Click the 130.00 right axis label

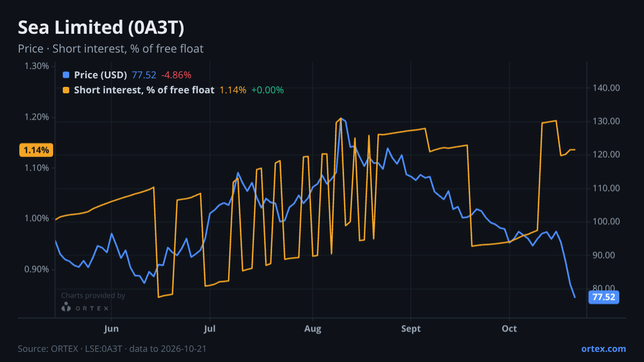pos(606,121)
